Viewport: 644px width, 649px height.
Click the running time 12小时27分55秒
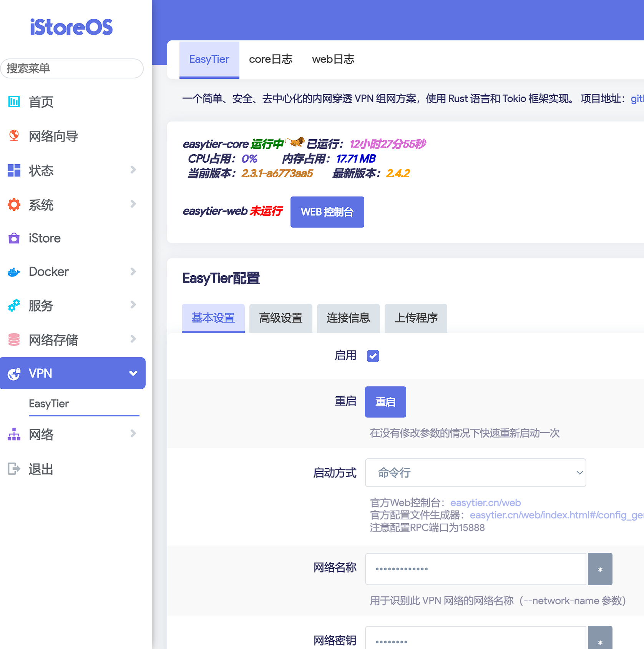tap(388, 144)
